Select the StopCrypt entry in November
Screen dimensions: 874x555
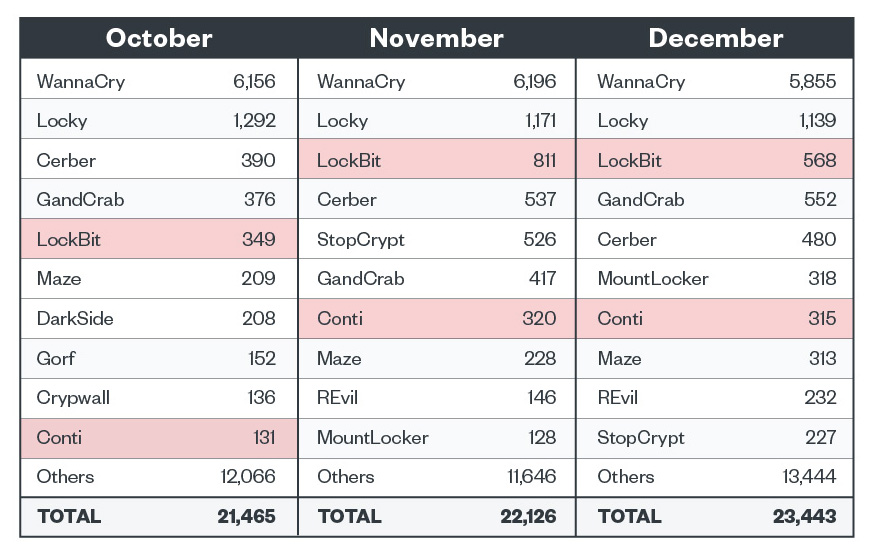tap(361, 239)
